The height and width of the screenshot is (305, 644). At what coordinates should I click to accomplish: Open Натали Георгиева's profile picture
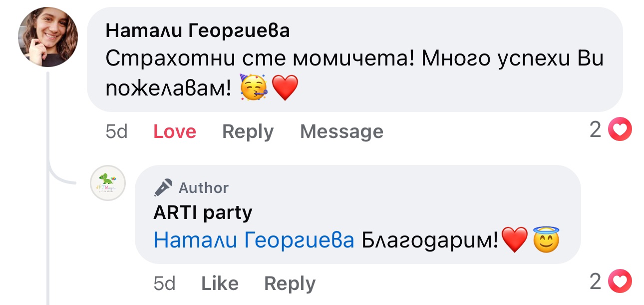pyautogui.click(x=48, y=37)
